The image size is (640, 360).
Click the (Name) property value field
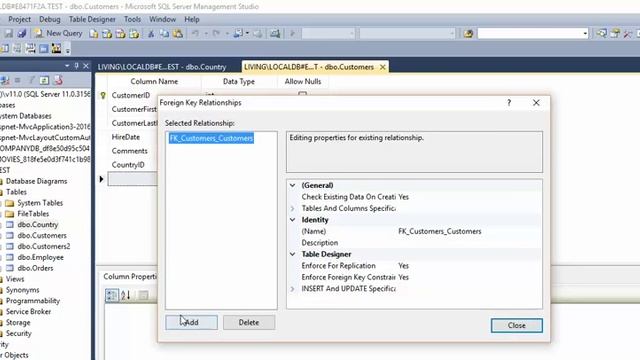point(469,231)
